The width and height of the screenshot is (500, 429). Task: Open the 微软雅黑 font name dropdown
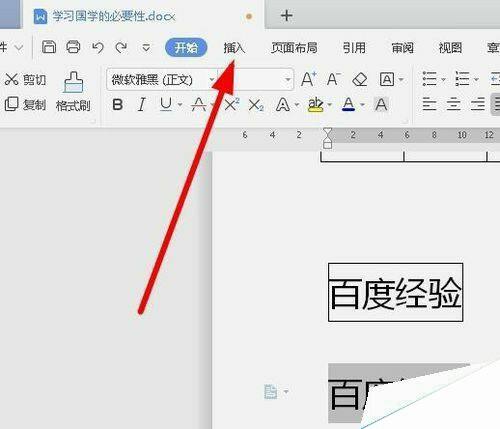pos(212,80)
